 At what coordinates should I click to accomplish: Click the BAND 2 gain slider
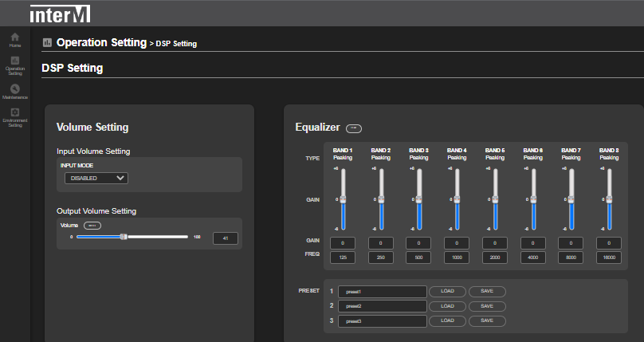[381, 199]
